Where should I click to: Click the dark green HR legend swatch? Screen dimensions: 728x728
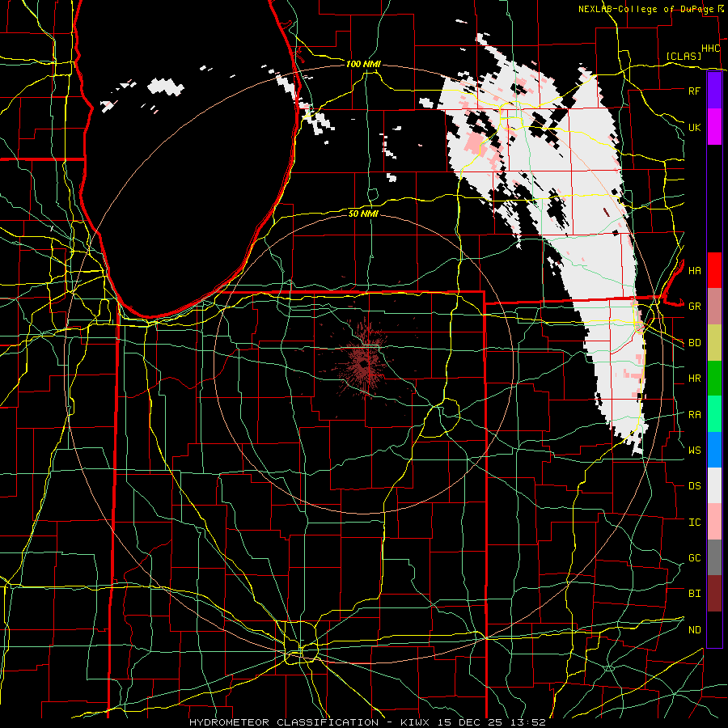pos(714,378)
